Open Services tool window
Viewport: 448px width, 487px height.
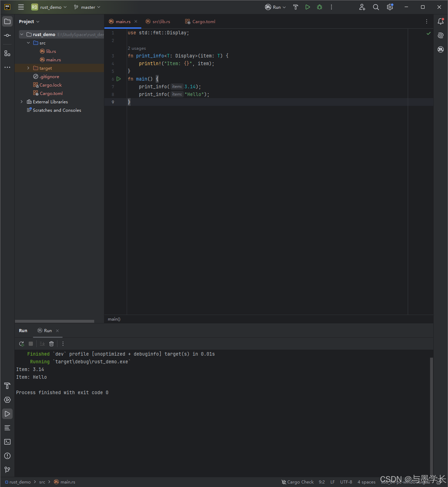(7, 400)
